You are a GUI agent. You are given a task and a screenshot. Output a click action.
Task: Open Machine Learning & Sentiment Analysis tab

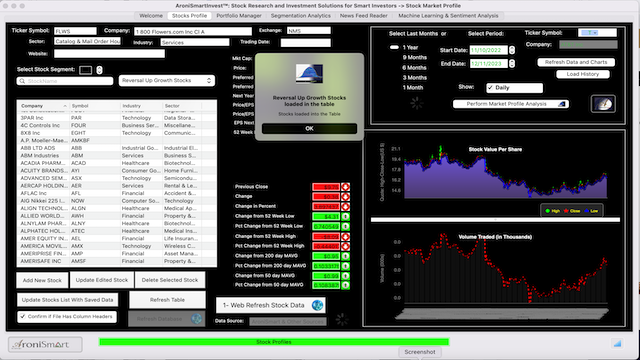[448, 16]
